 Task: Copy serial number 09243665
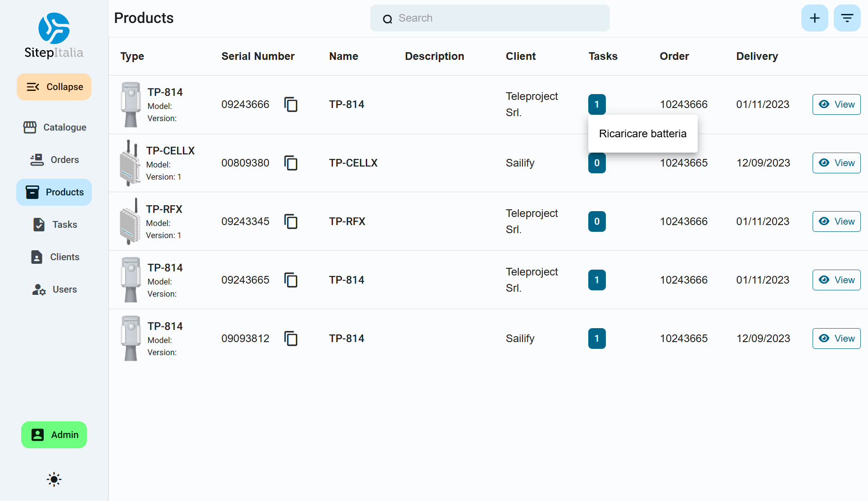pyautogui.click(x=291, y=280)
